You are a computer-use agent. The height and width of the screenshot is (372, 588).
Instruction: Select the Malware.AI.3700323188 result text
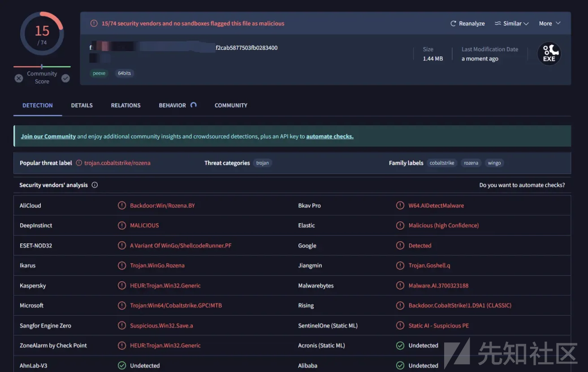point(438,285)
